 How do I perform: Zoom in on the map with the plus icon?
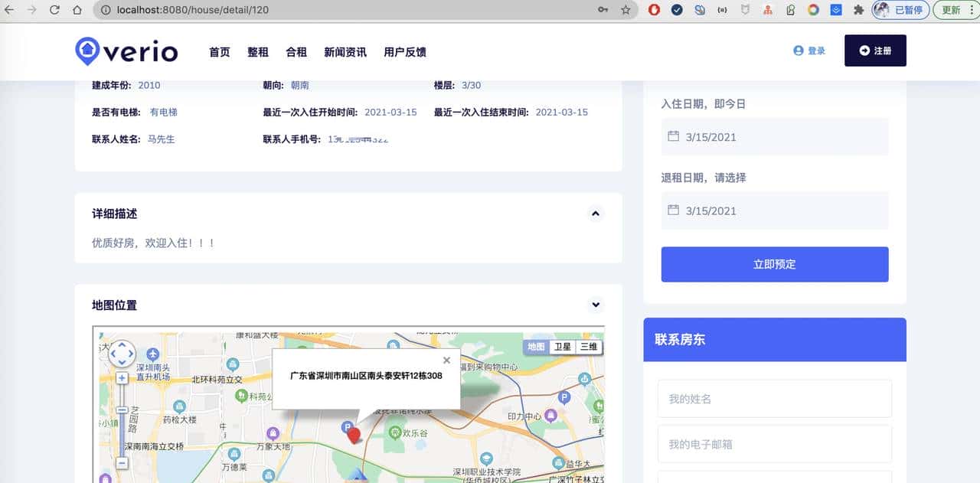point(122,377)
